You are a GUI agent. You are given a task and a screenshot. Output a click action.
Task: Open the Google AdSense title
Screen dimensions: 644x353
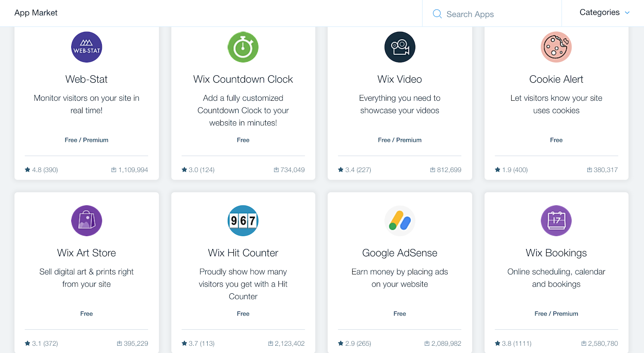point(400,253)
